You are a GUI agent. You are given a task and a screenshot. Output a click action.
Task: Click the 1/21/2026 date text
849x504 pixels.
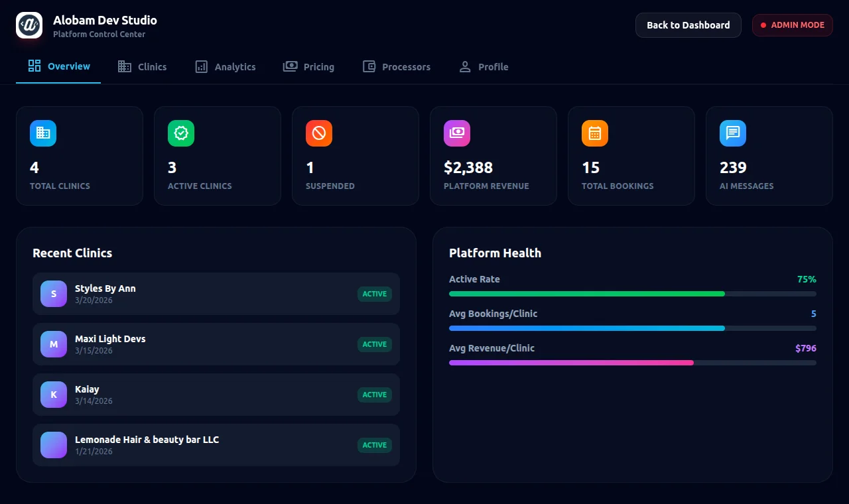94,452
